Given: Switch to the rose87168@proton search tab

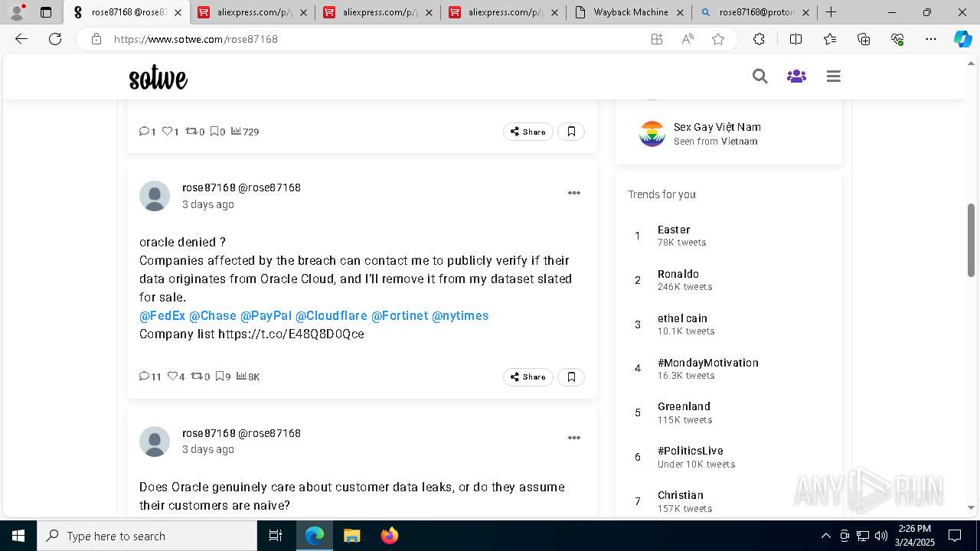Looking at the screenshot, I should [x=754, y=12].
